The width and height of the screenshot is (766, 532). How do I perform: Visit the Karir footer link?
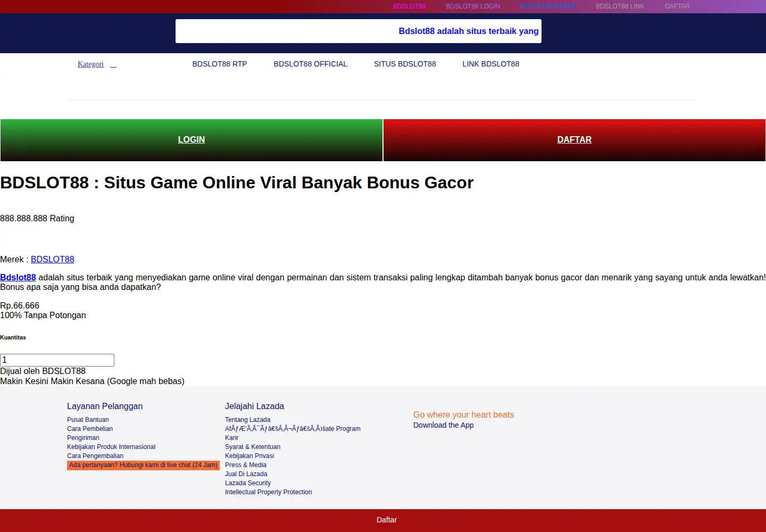click(231, 438)
